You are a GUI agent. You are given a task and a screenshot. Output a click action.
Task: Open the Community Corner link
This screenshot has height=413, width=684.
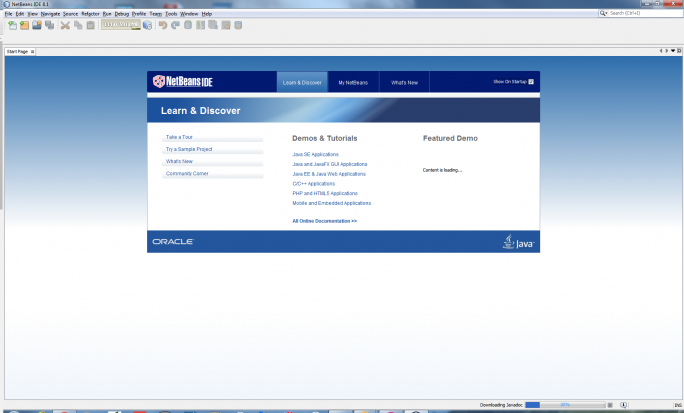coord(187,174)
